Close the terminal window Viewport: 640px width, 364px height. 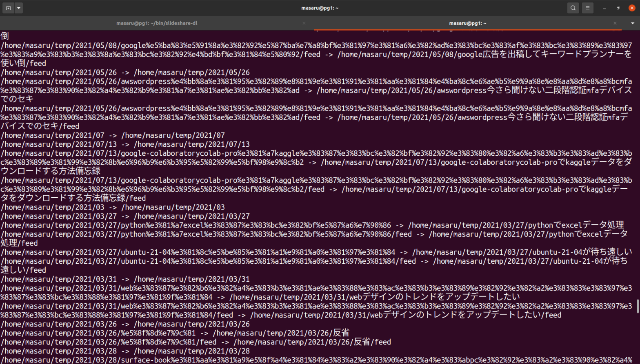point(632,8)
